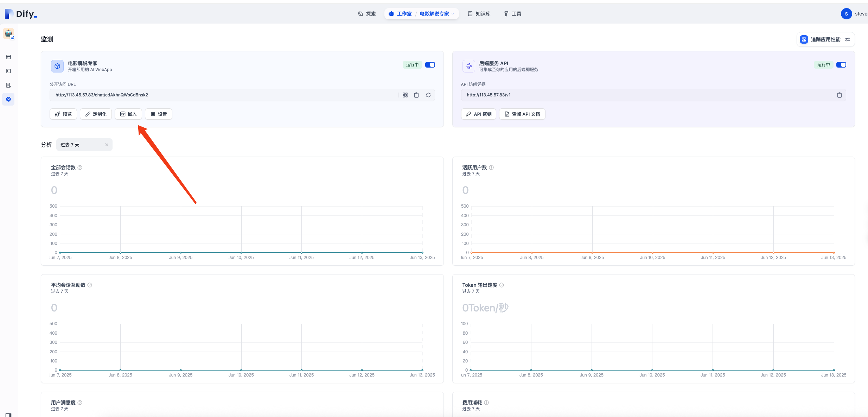
Task: Clear the 过去 7 天 filter with X
Action: [107, 145]
